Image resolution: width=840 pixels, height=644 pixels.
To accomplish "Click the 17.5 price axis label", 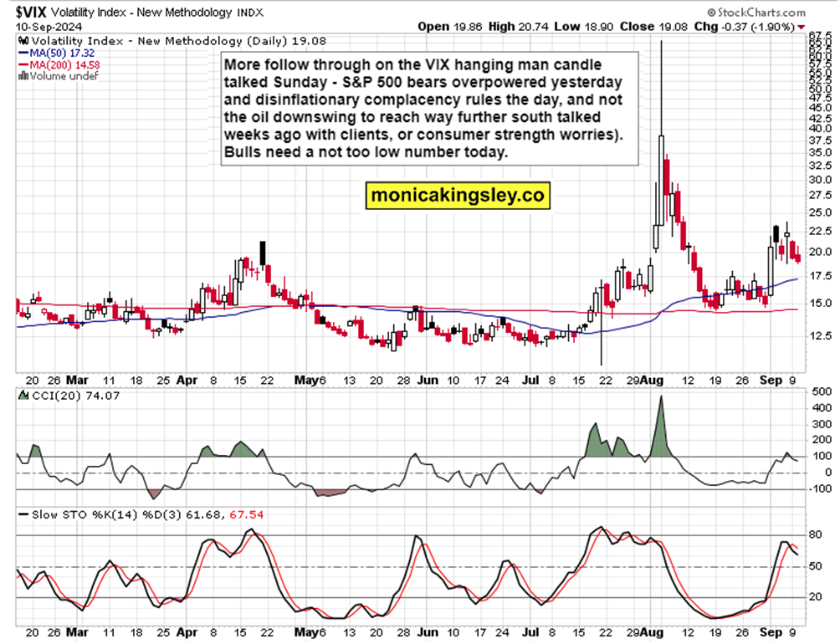I will point(820,276).
